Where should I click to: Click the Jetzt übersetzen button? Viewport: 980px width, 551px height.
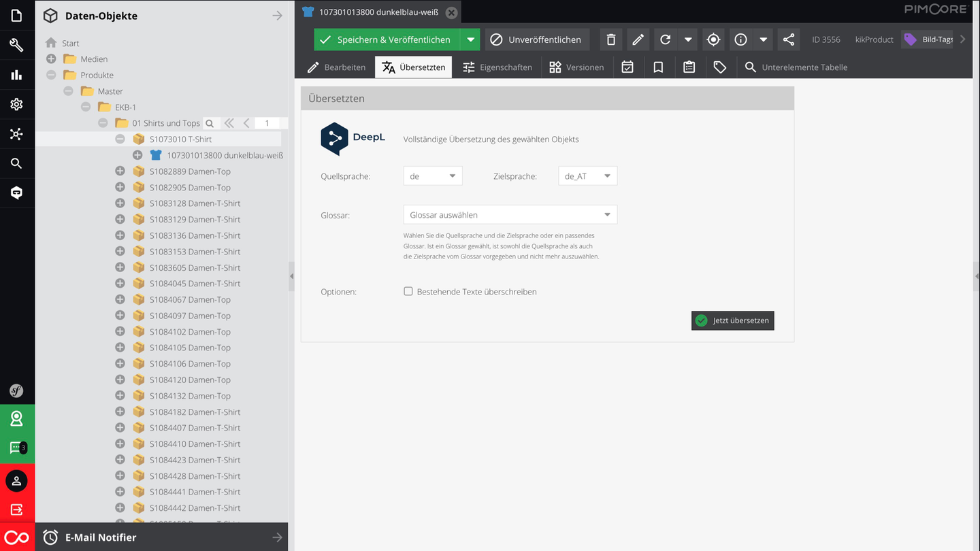[x=732, y=320]
